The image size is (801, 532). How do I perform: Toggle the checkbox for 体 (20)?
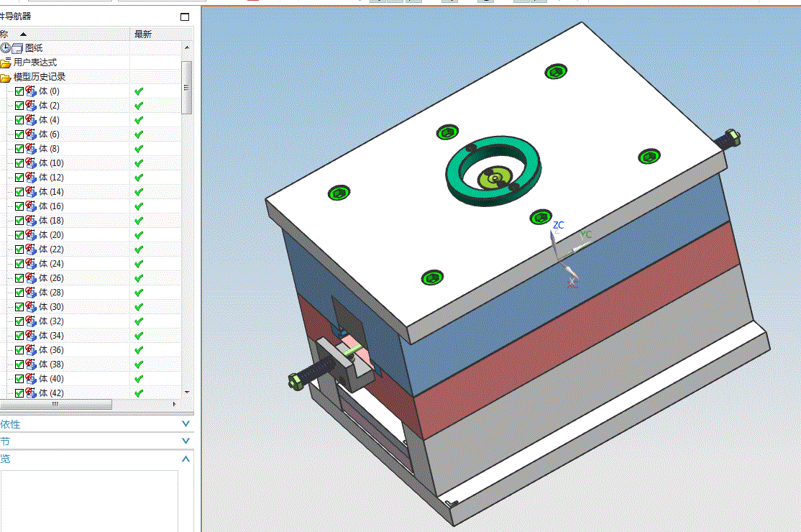click(x=19, y=235)
